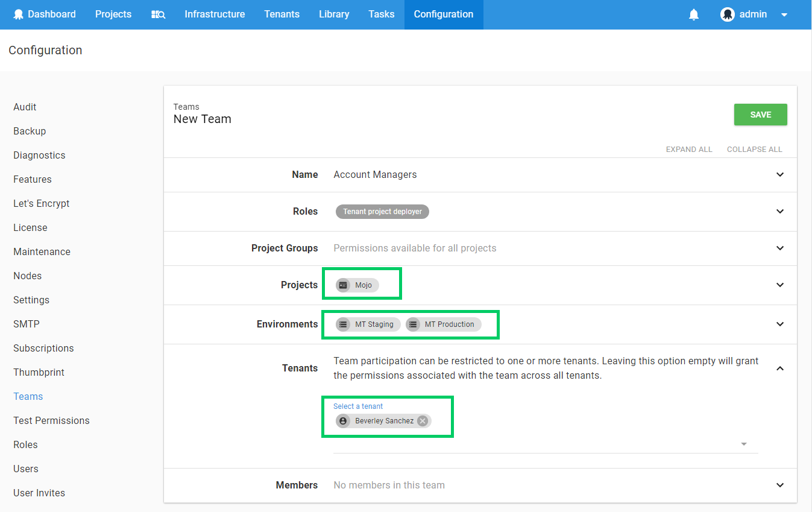Open the Tasks tab

(382, 14)
